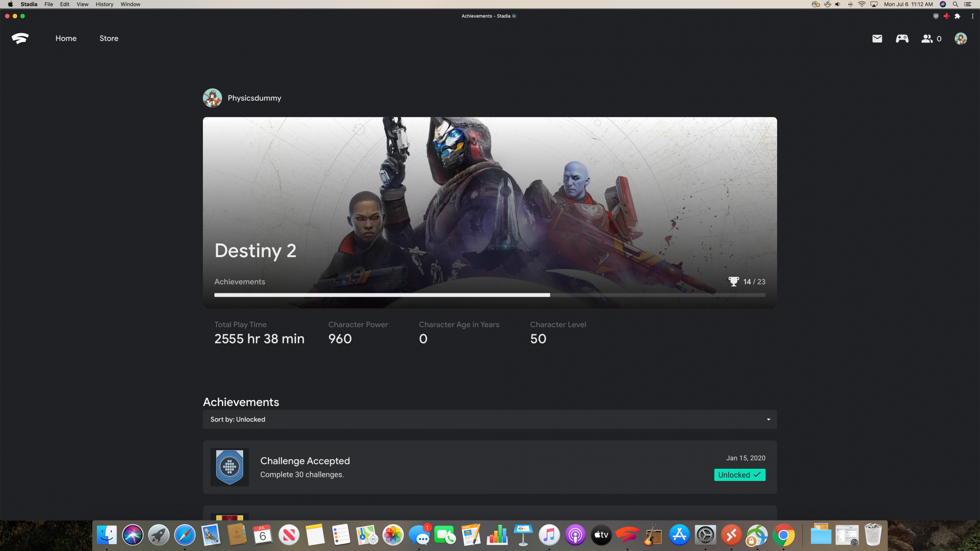The height and width of the screenshot is (551, 980).
Task: Click the Stadia logo icon
Action: (20, 38)
